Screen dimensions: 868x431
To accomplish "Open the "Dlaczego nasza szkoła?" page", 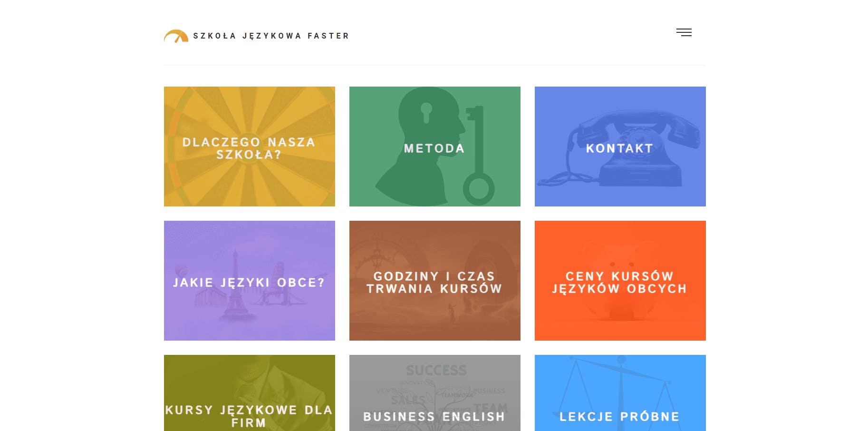I will pos(249,148).
